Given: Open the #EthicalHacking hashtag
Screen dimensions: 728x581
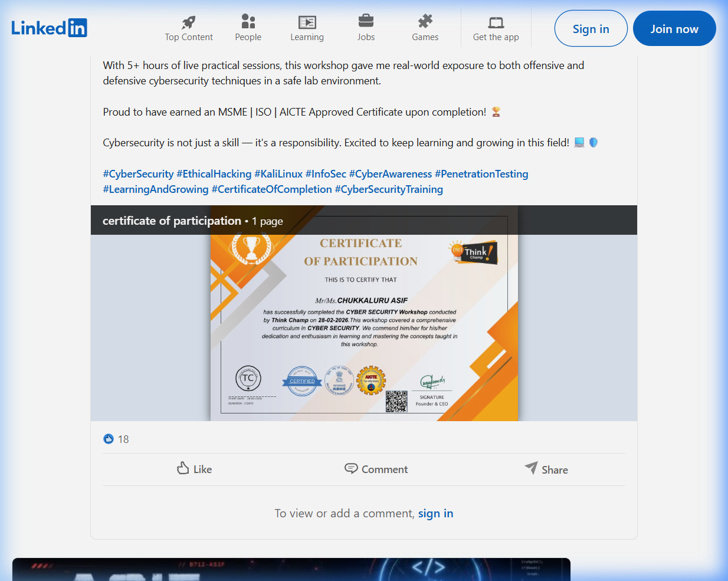Looking at the screenshot, I should (214, 174).
